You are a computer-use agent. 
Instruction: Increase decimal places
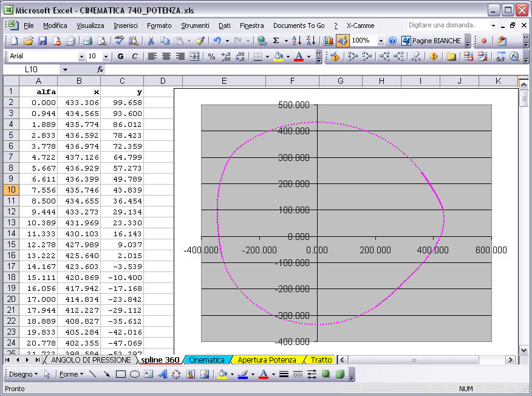226,56
